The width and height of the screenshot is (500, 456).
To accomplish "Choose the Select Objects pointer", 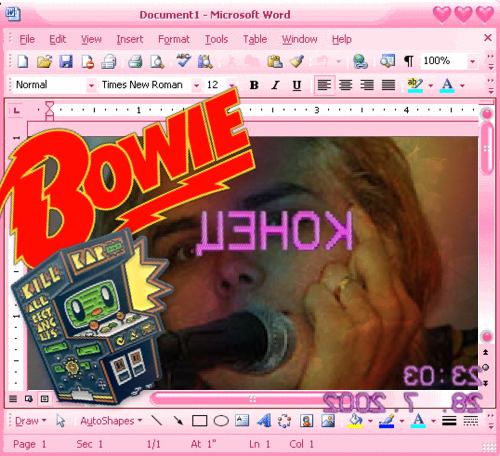I will [x=61, y=421].
